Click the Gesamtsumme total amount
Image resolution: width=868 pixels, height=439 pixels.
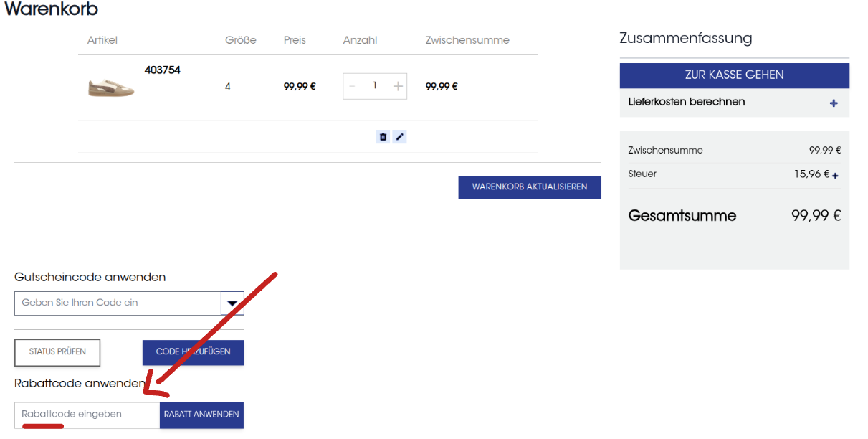point(816,215)
